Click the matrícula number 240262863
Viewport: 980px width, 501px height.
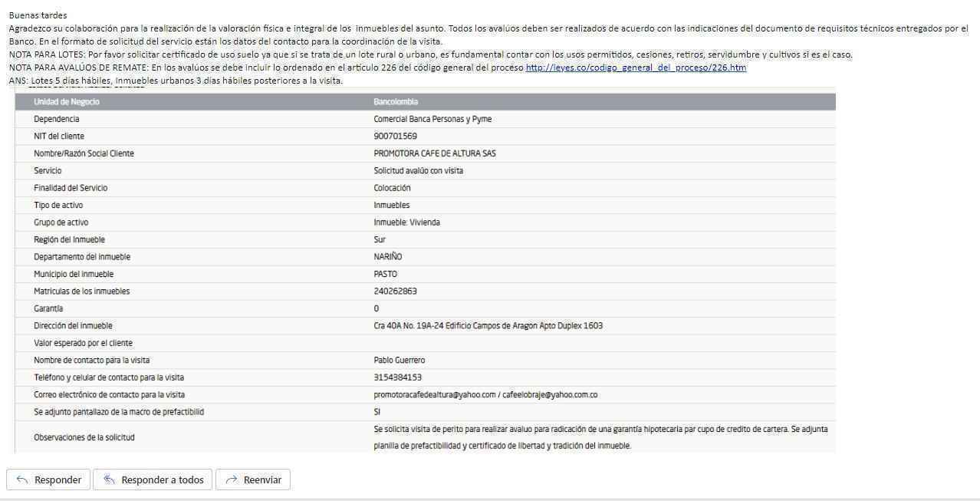[395, 292]
